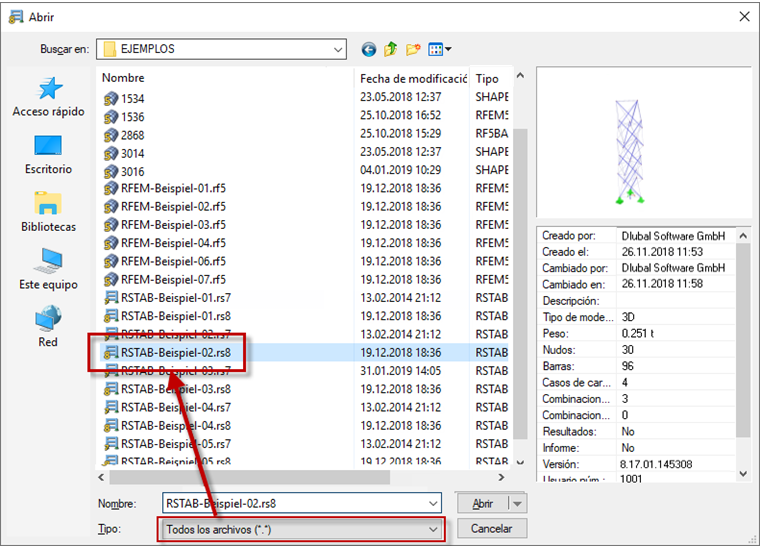
Task: Click the Barras value 96
Action: (628, 366)
